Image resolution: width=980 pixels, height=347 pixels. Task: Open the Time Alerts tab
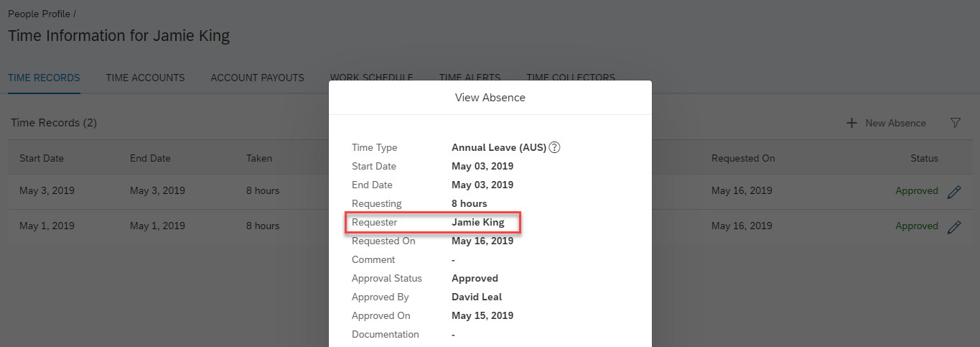tap(470, 78)
